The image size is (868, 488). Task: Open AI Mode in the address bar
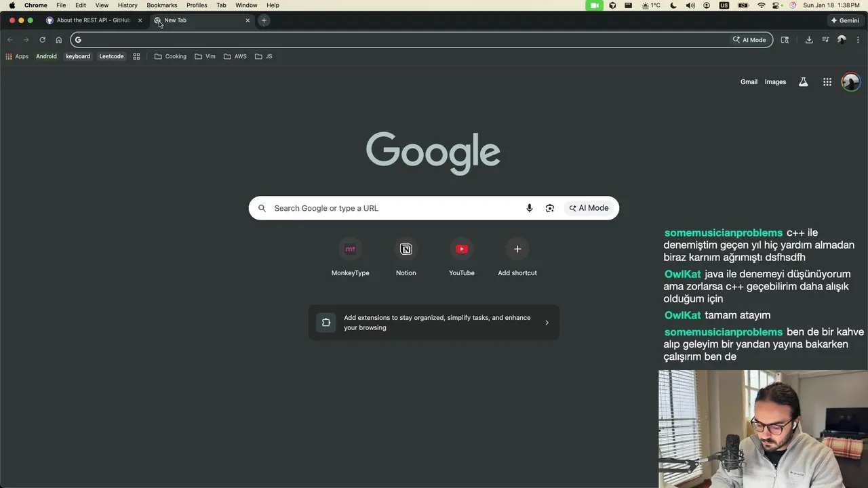749,40
